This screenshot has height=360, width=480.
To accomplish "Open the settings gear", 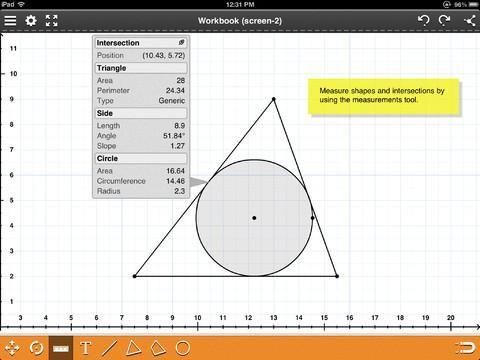I will pos(31,21).
